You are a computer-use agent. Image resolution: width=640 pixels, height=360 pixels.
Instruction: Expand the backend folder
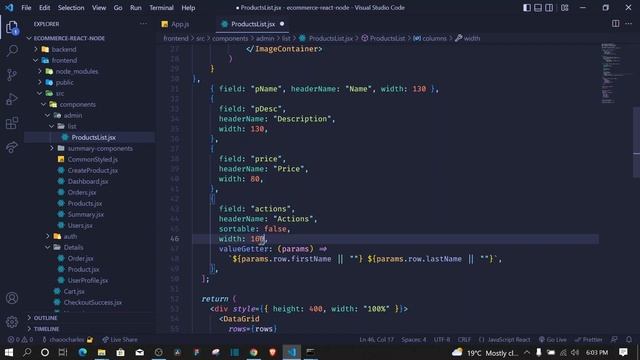click(x=64, y=49)
